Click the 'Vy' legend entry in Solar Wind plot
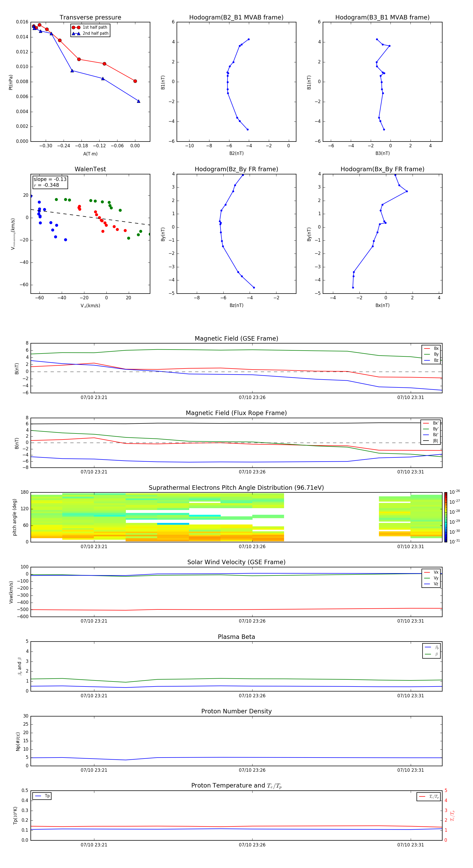The image size is (473, 868). click(431, 578)
